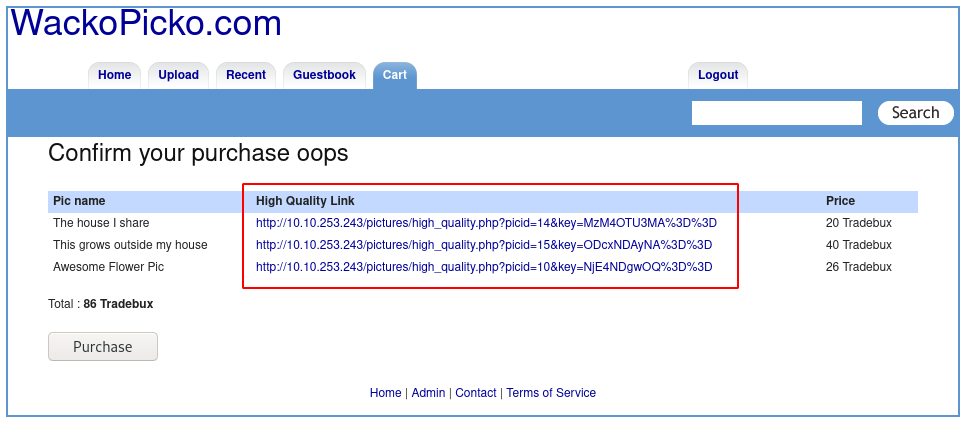The height and width of the screenshot is (422, 967).
Task: Open the Admin link in footer
Action: 428,393
